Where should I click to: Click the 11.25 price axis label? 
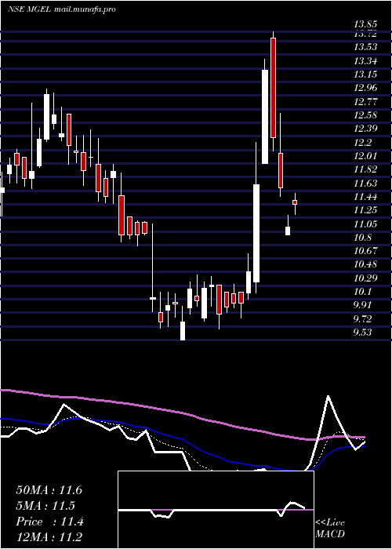(x=365, y=210)
